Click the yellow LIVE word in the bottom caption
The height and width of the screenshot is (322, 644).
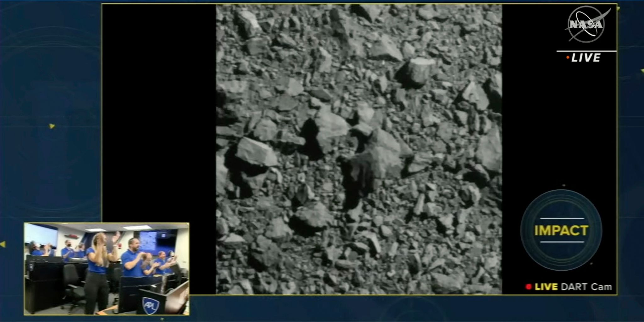[x=546, y=287]
